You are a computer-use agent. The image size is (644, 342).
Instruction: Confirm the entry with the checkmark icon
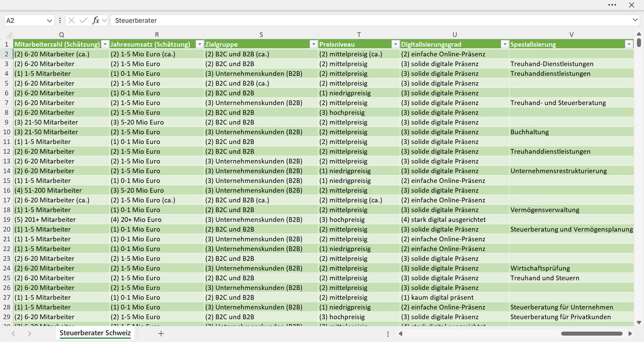[83, 21]
